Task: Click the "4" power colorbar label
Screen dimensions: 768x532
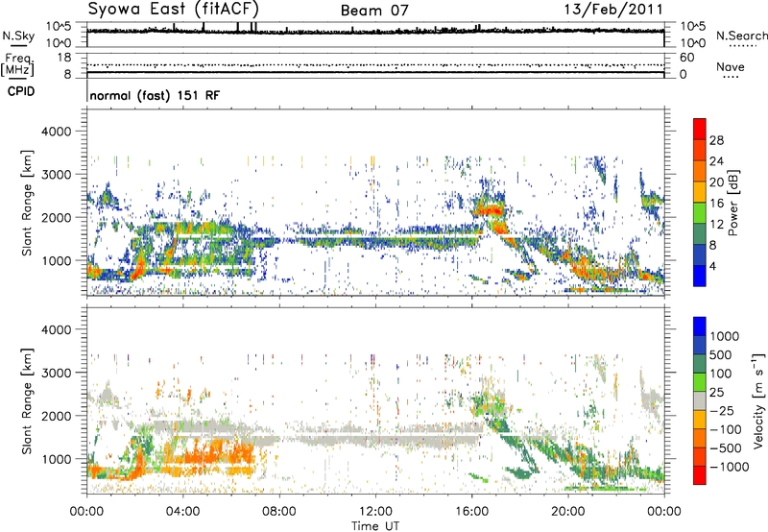Action: (713, 266)
